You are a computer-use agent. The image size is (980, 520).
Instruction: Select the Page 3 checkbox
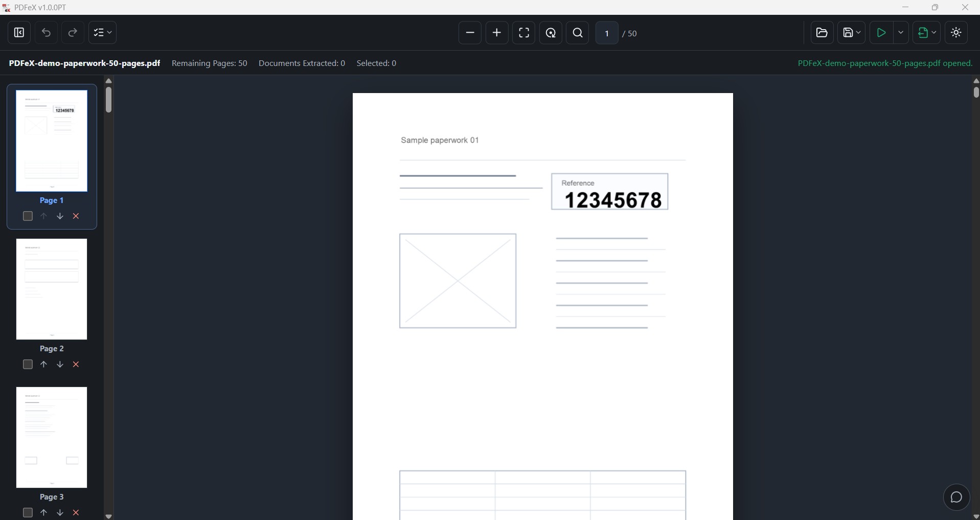[x=28, y=513]
